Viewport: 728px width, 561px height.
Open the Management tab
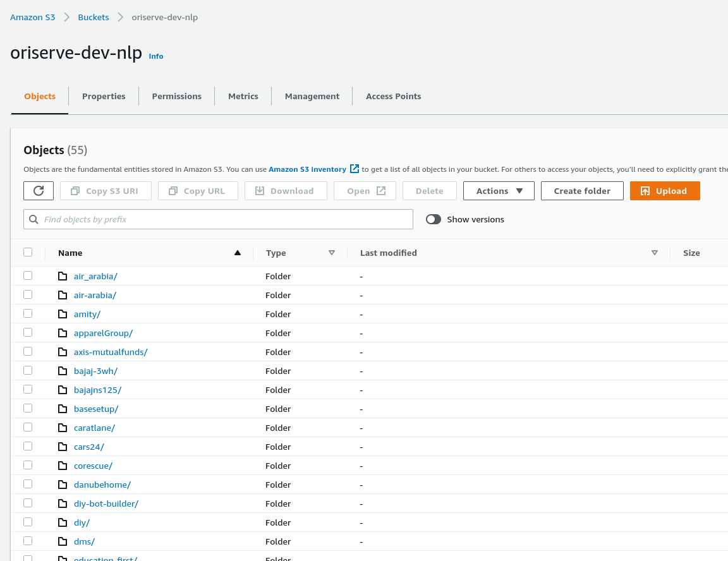click(x=312, y=96)
